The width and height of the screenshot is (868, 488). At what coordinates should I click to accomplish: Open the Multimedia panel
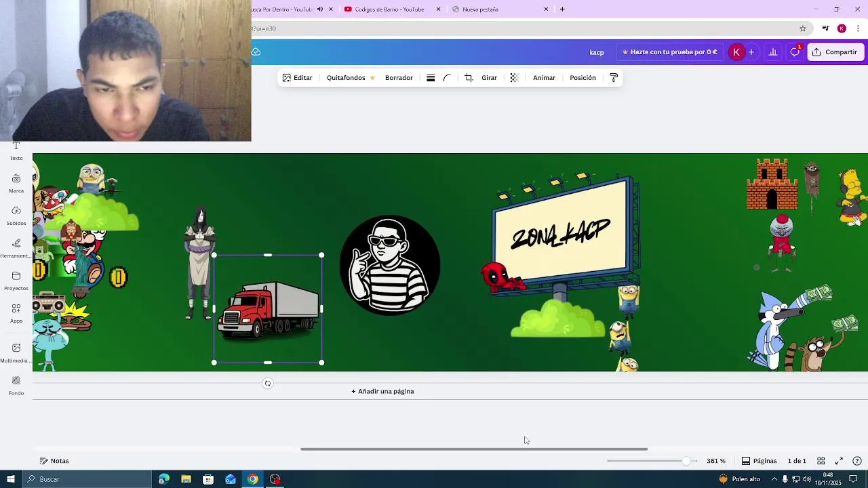(x=16, y=353)
